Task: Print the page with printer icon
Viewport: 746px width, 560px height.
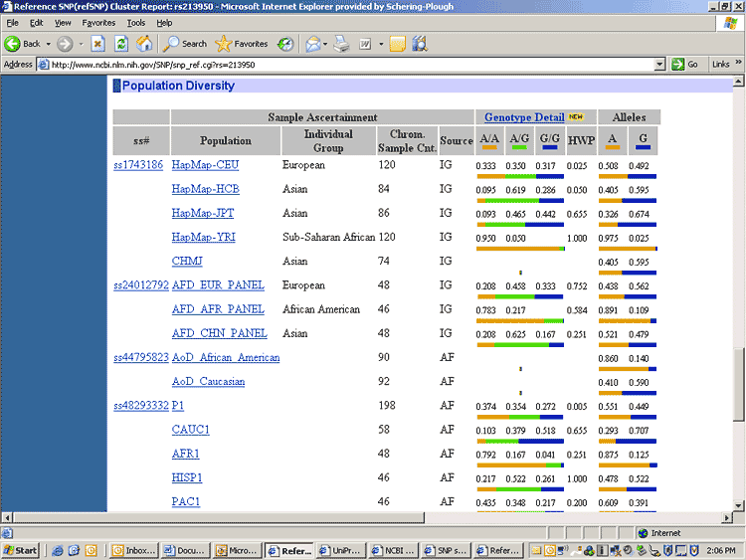Action: [341, 44]
